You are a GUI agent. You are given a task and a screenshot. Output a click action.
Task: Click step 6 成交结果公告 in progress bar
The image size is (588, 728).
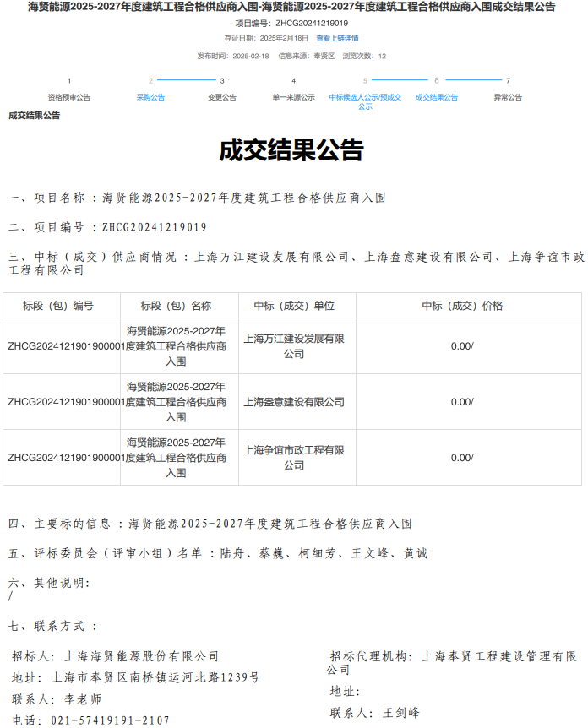(x=436, y=97)
